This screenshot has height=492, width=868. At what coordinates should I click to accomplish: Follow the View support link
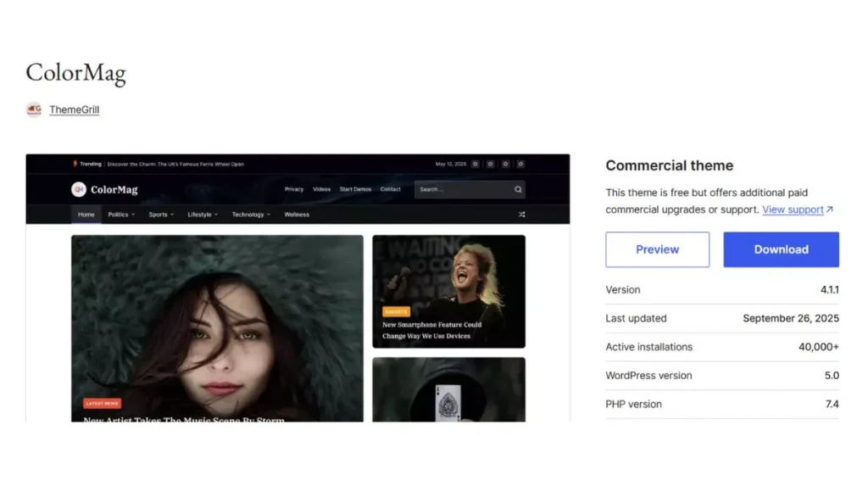point(793,210)
